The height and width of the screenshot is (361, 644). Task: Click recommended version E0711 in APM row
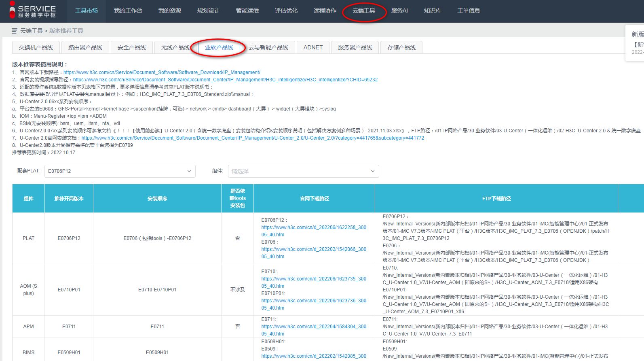tap(69, 327)
